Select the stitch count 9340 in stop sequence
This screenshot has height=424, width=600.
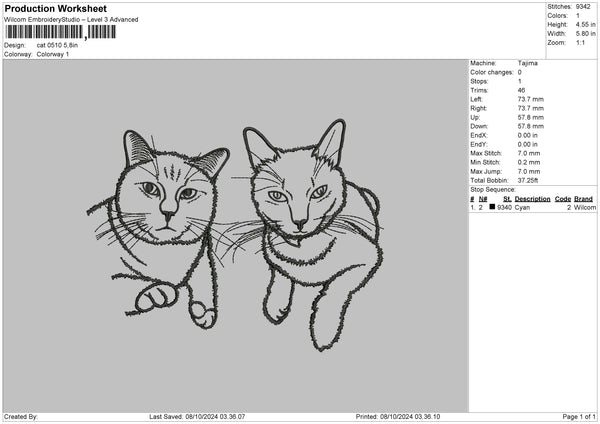[504, 208]
